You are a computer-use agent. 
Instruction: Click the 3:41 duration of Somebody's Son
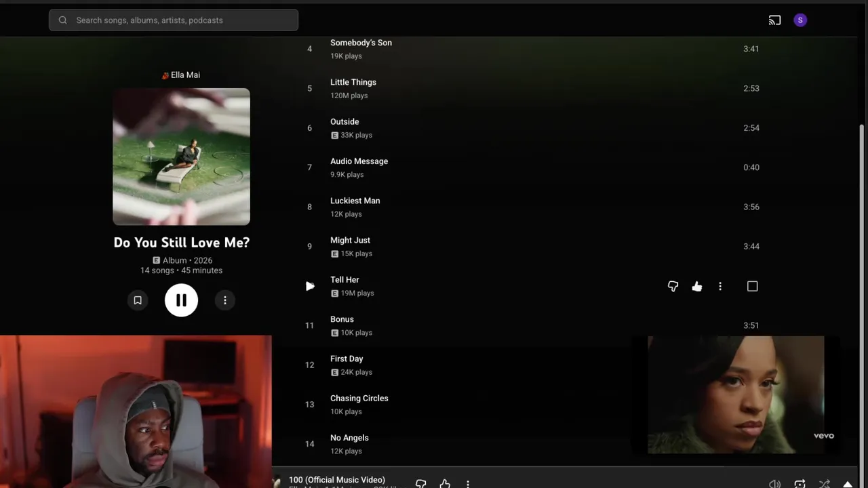pos(751,49)
